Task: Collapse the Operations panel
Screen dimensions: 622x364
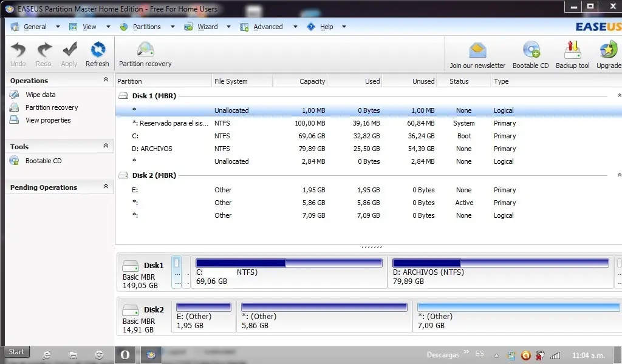Action: point(106,79)
